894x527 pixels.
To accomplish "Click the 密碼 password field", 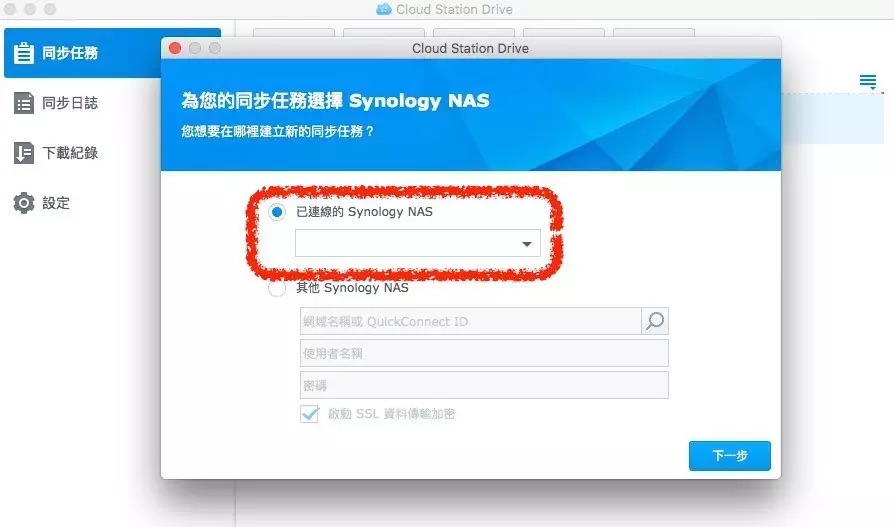I will tap(484, 385).
